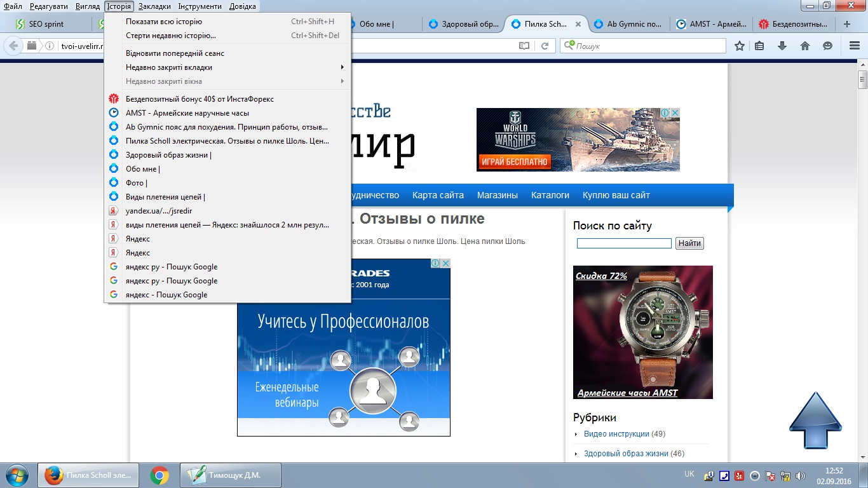Viewport: 868px width, 488px height.
Task: Close the Пилка Scholl tab
Action: (x=578, y=24)
